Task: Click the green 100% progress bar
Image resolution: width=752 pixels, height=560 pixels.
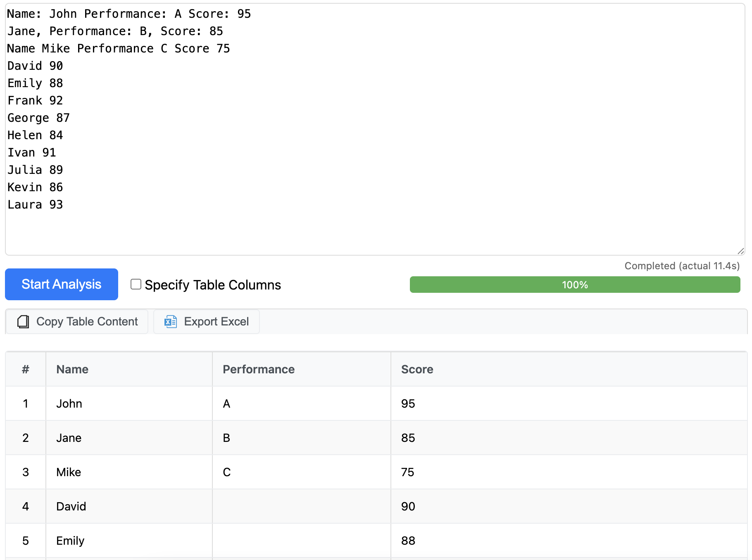Action: tap(574, 285)
